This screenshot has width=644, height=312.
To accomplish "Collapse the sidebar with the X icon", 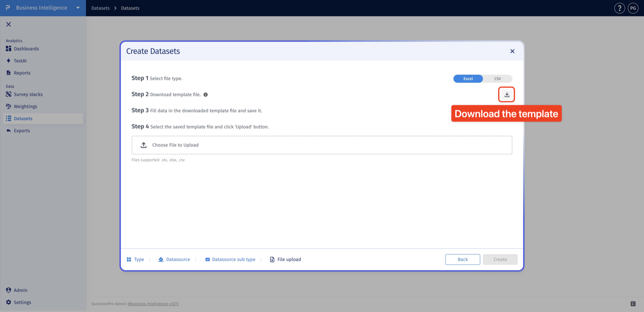I will [8, 25].
